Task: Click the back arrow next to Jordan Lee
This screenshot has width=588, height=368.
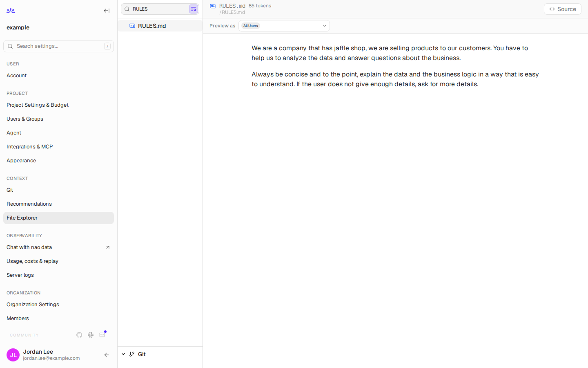Action: (x=107, y=355)
